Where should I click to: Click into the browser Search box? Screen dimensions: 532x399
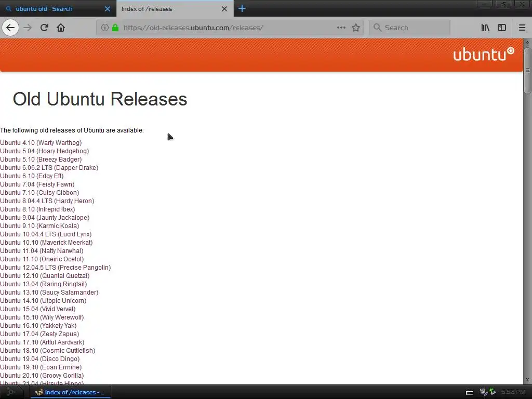(x=409, y=28)
